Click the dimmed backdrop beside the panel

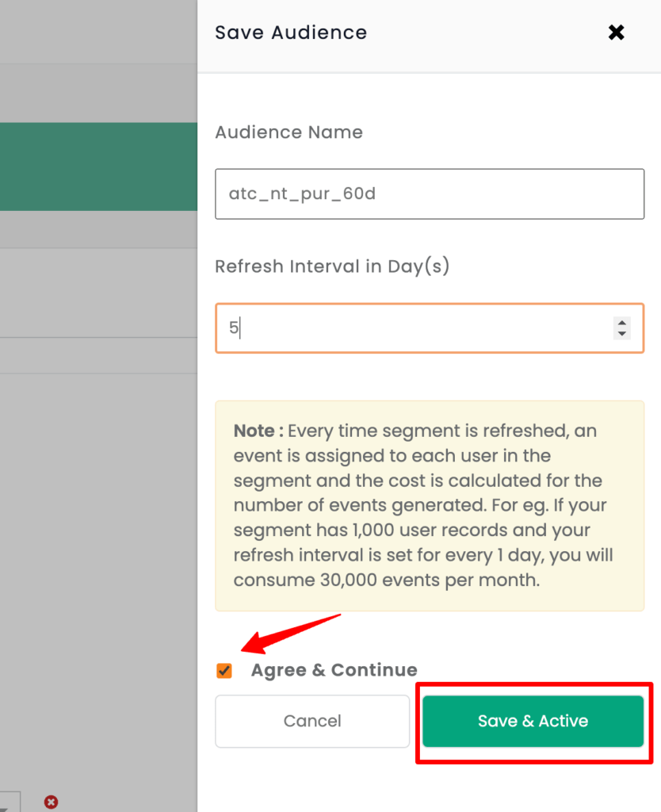(x=98, y=518)
